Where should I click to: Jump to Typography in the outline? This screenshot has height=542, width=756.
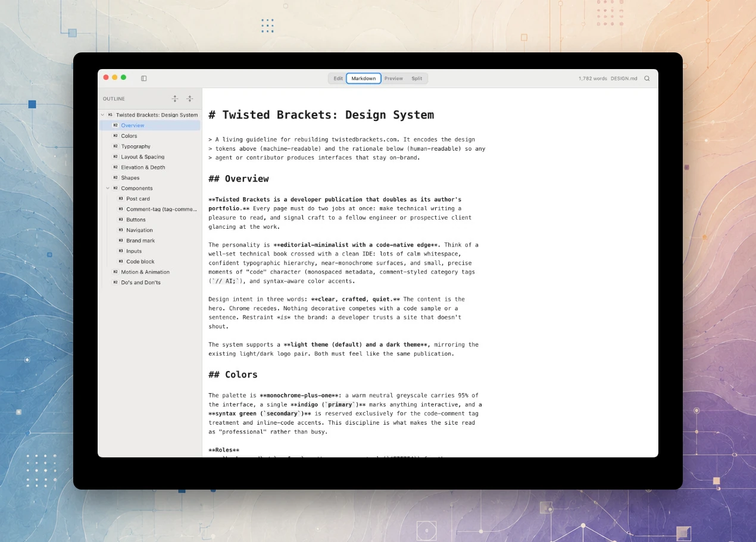136,147
